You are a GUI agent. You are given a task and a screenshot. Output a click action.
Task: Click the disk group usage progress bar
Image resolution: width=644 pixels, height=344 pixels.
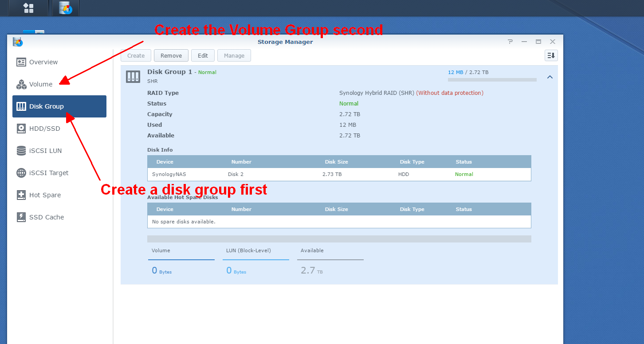(492, 80)
